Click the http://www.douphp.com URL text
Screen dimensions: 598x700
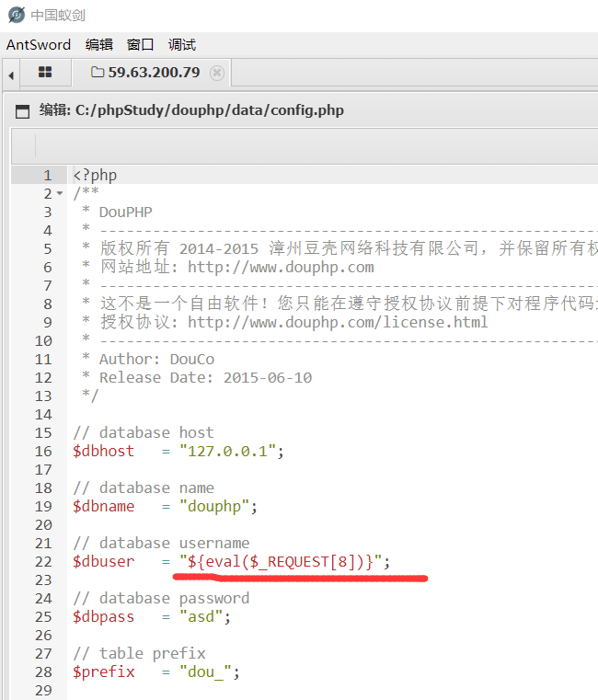click(281, 267)
